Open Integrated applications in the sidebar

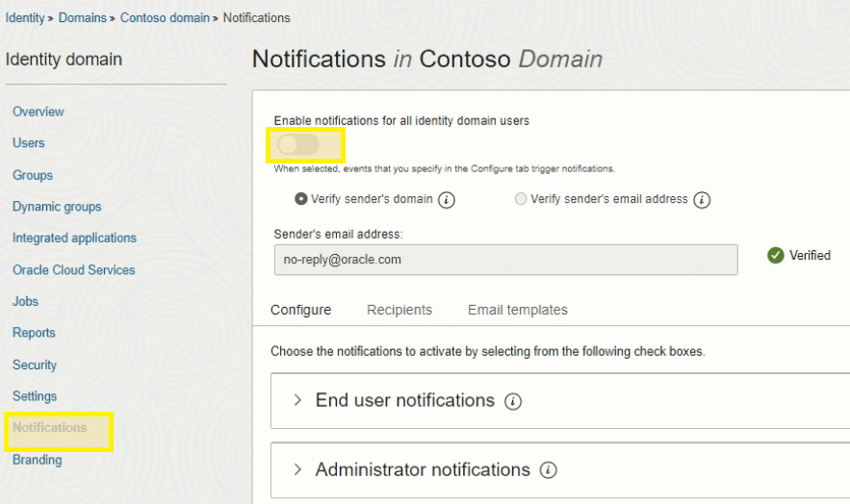tap(74, 239)
